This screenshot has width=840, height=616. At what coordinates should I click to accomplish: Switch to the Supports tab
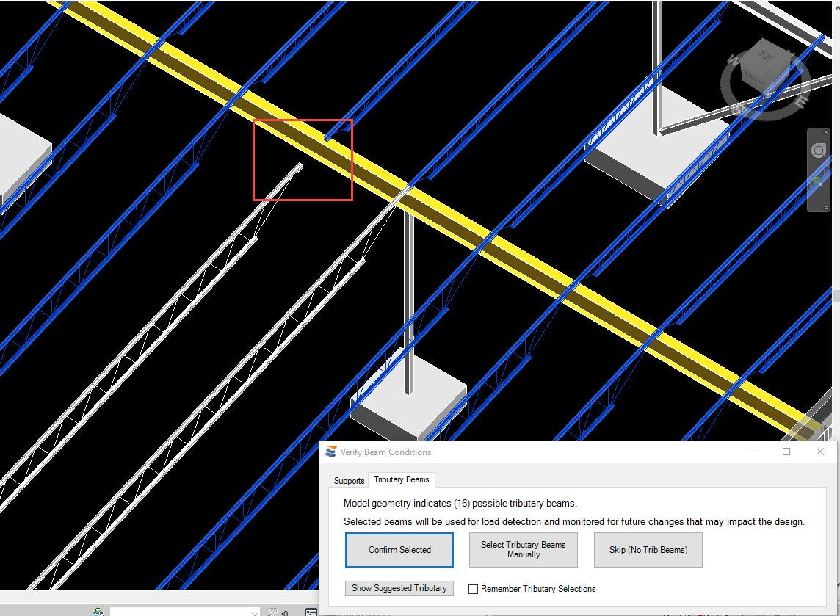(x=349, y=481)
